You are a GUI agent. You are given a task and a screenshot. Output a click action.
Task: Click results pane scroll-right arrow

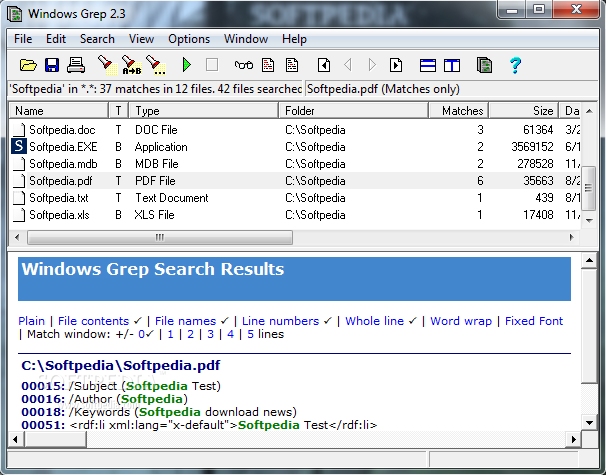tap(574, 439)
